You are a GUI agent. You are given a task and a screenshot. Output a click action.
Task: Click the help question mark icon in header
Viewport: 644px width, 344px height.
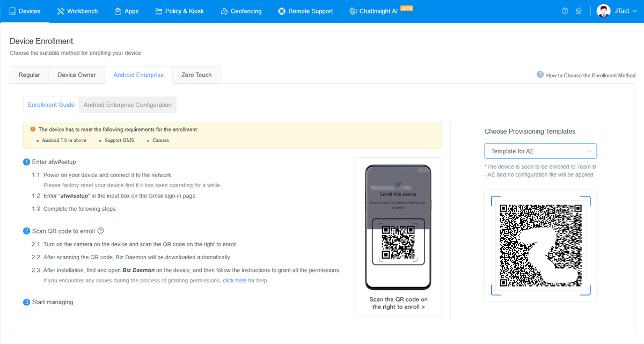(565, 11)
